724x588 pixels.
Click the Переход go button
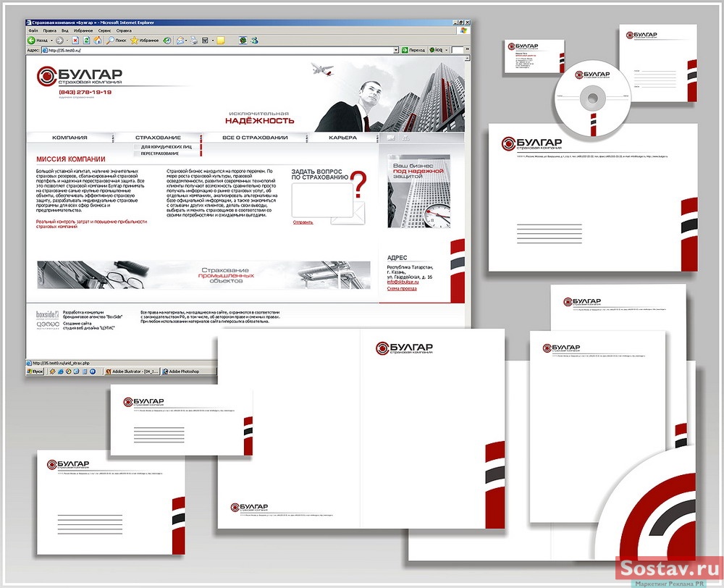click(x=413, y=50)
